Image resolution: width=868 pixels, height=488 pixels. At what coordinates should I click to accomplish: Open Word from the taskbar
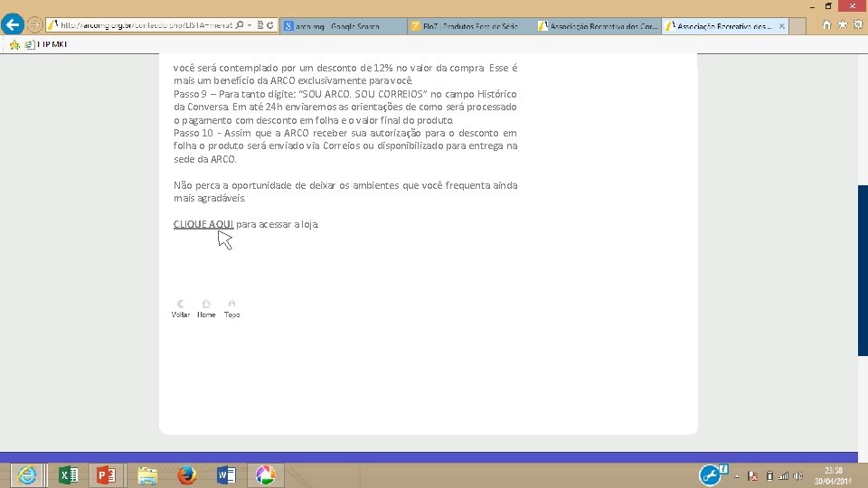(226, 475)
